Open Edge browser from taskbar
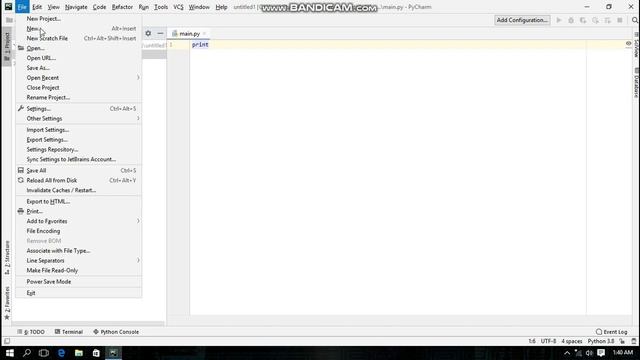Viewport: 640px width, 360px height. coord(61,353)
